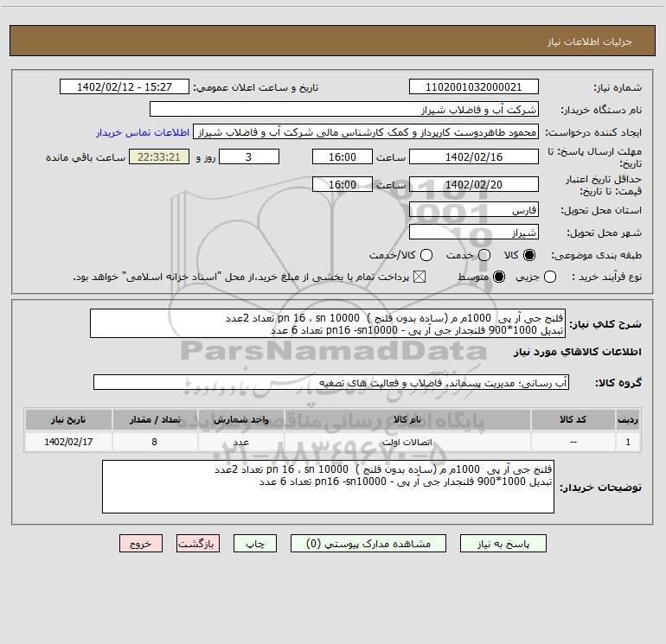Click the کد کالا column header
Viewport: 666px width, 644px height.
[x=573, y=419]
